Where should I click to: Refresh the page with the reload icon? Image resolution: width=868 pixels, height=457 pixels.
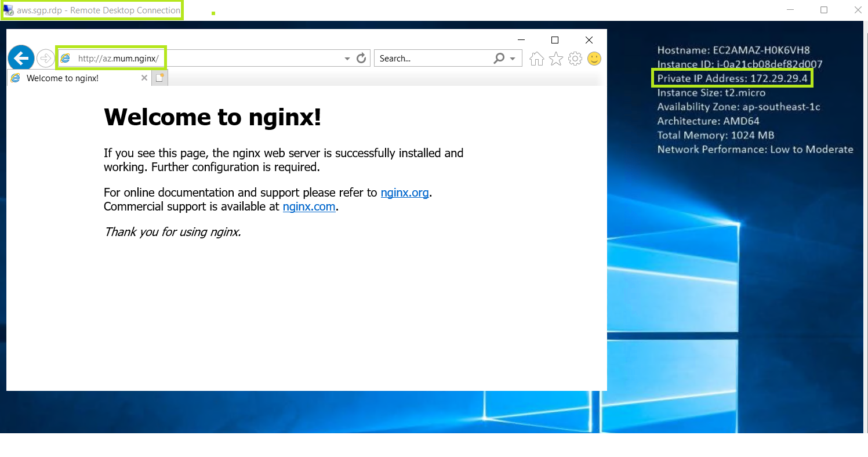[361, 58]
